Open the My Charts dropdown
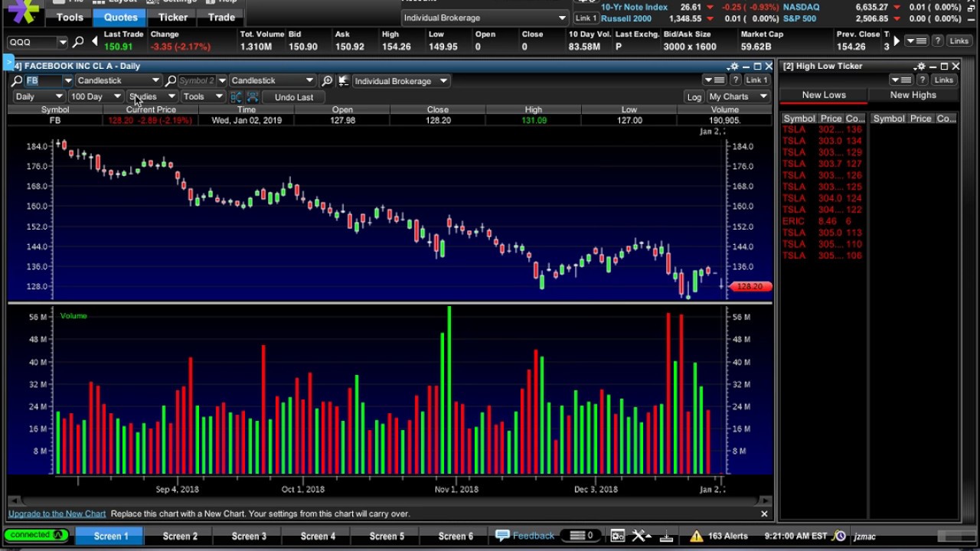Screen dimensions: 980x551 point(738,97)
